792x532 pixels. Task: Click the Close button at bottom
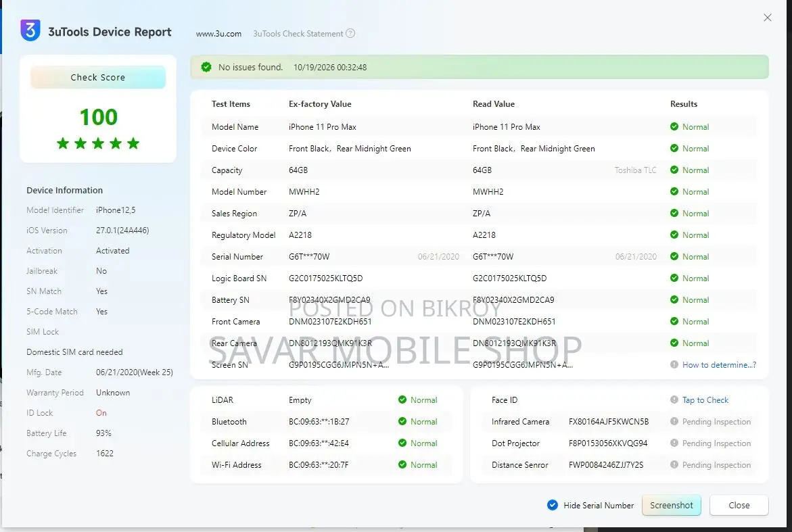pyautogui.click(x=739, y=505)
